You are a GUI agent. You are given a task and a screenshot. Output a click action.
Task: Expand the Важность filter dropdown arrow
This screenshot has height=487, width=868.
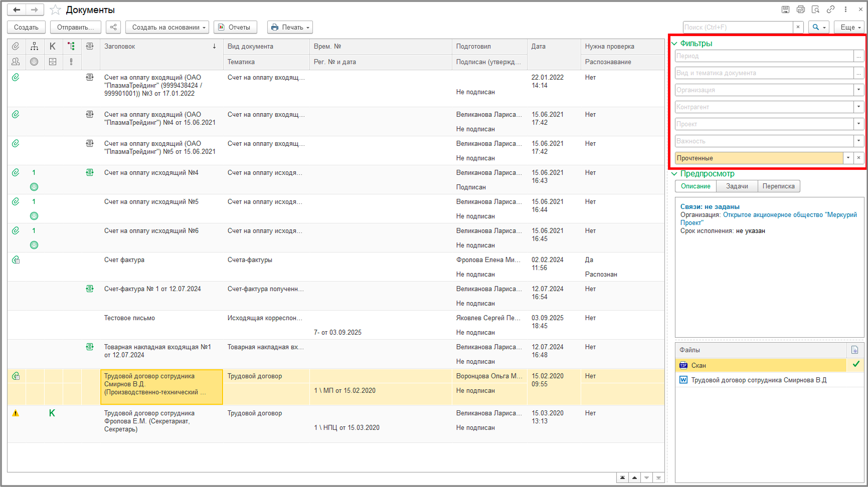(859, 141)
